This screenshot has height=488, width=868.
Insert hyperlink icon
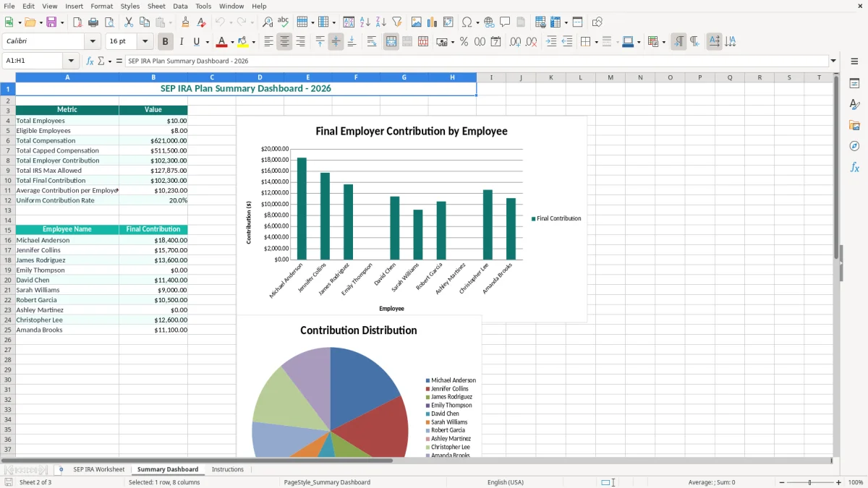coord(489,22)
